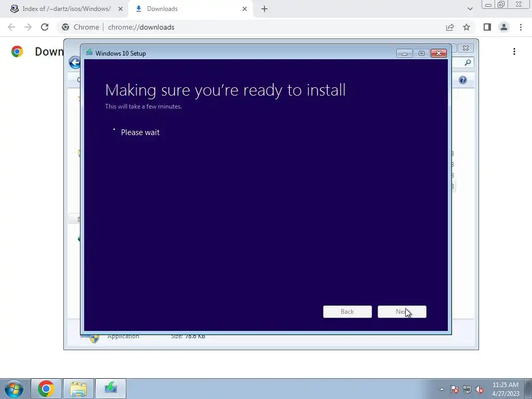Reload the Chrome downloads page
Viewport: 532px width, 399px height.
45,27
